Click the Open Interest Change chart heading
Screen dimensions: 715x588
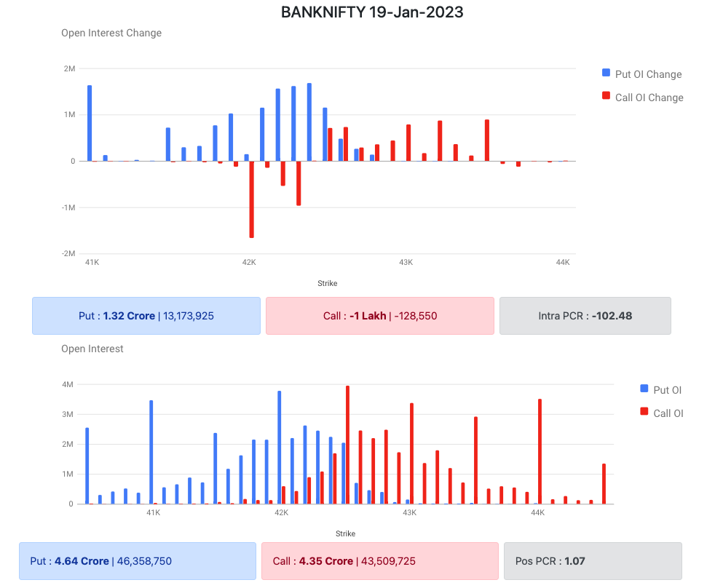(x=111, y=33)
